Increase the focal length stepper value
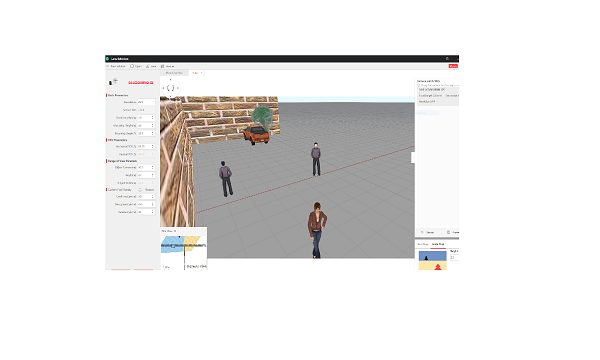 click(152, 116)
